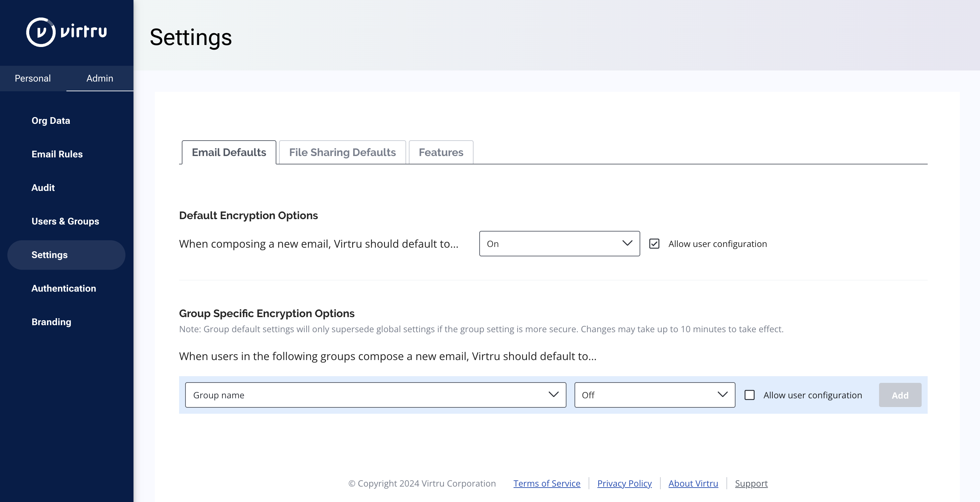Click the Default Encryption Options heading
Screen dimensions: 980x502
pos(249,215)
